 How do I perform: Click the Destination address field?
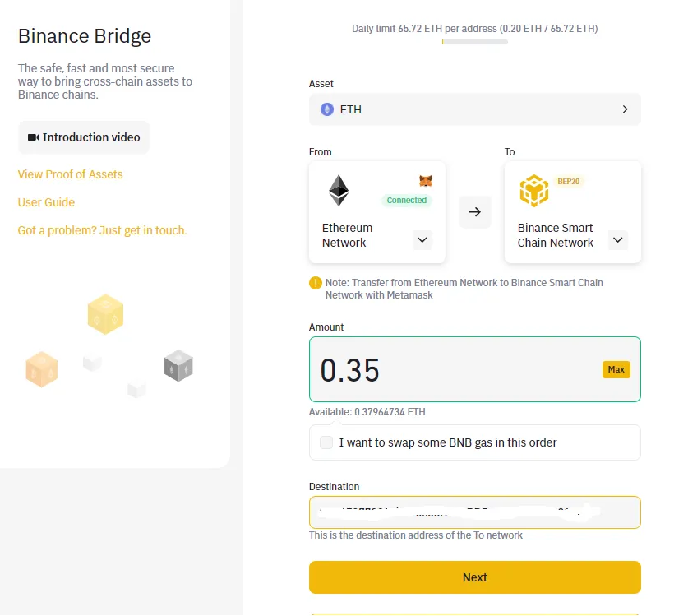pyautogui.click(x=475, y=512)
